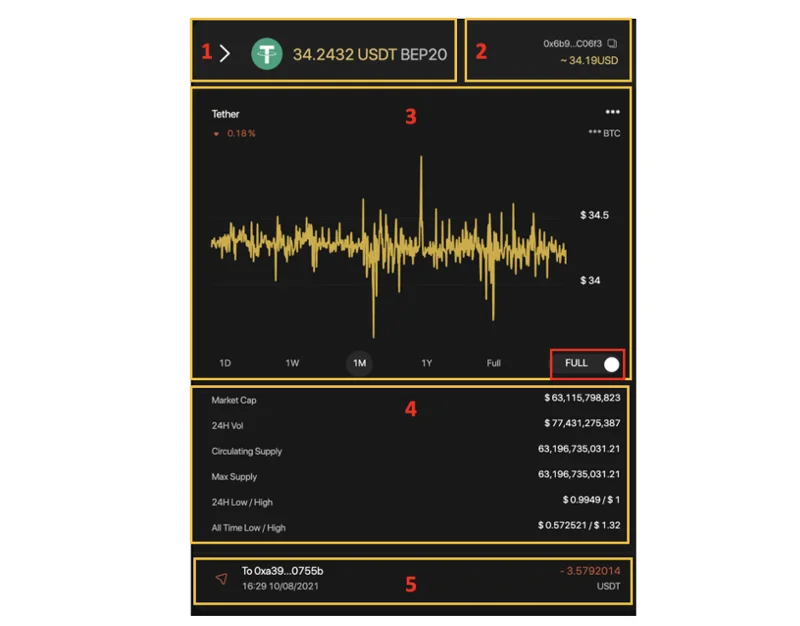The width and height of the screenshot is (800, 626).
Task: Click the transaction date 16:29 10/08/2021
Action: point(280,587)
